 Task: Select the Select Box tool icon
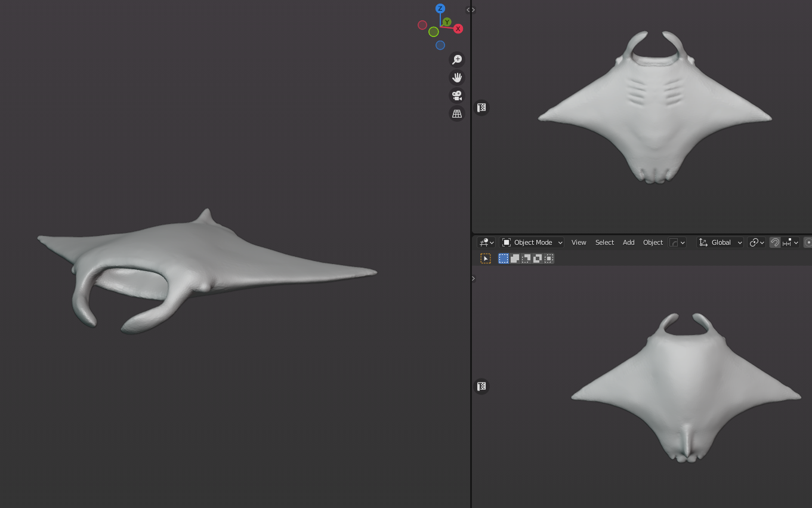pyautogui.click(x=486, y=258)
